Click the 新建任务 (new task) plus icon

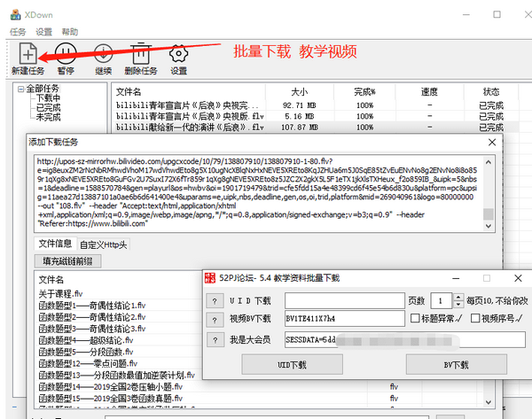click(x=27, y=52)
